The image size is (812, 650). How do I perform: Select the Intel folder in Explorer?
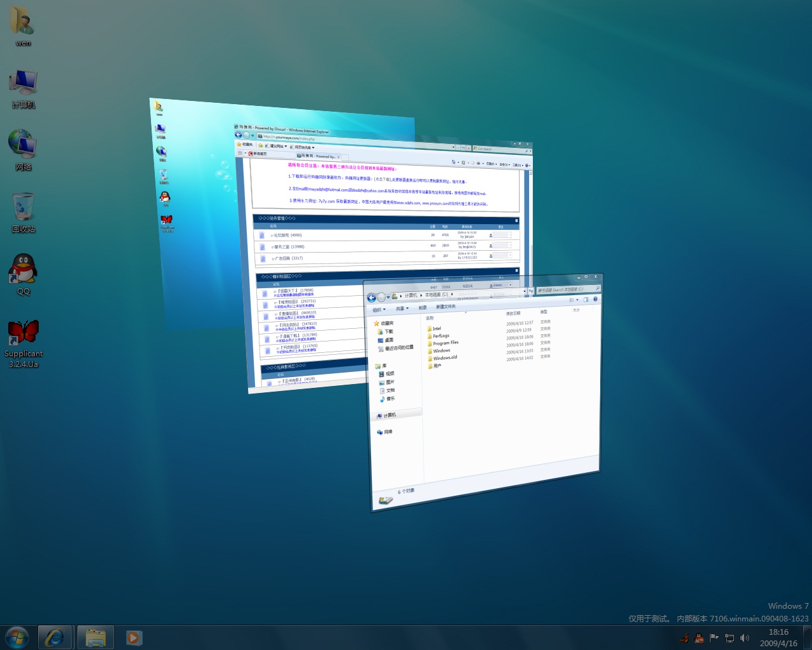435,329
